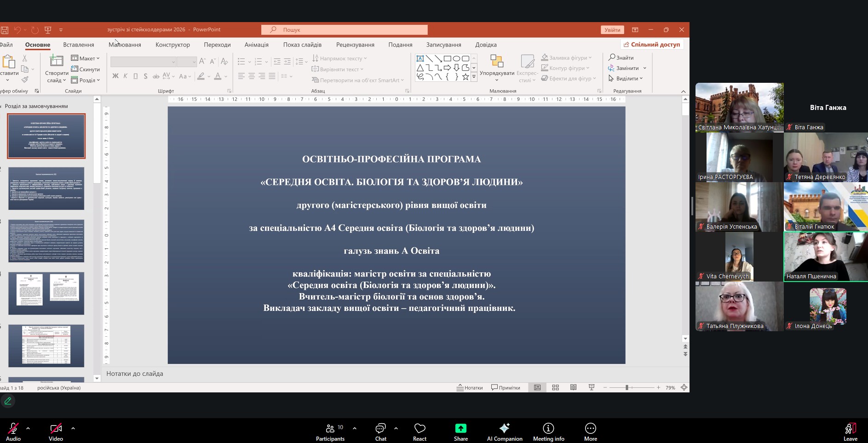The width and height of the screenshot is (868, 443).
Task: Toggle the Нотатки notes pane
Action: [x=470, y=388]
